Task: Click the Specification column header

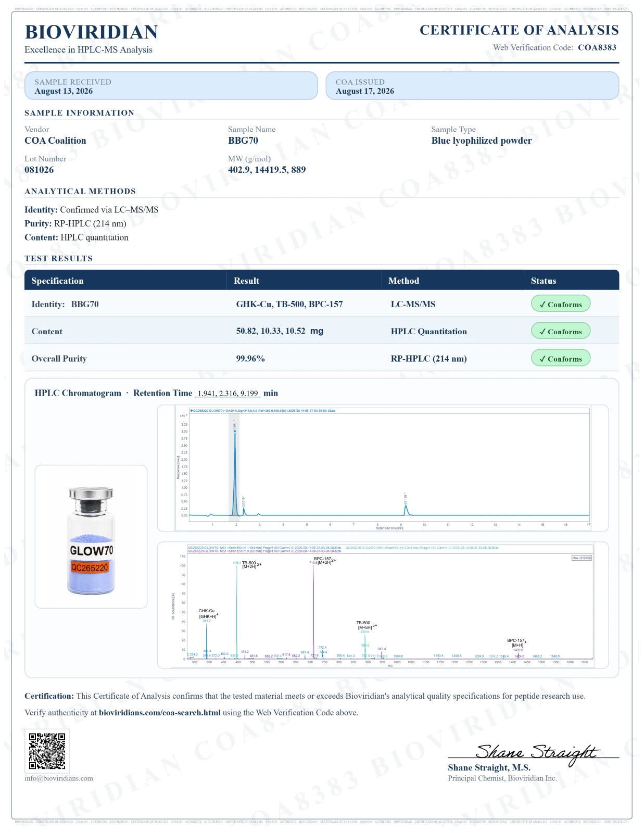Action: (x=57, y=281)
